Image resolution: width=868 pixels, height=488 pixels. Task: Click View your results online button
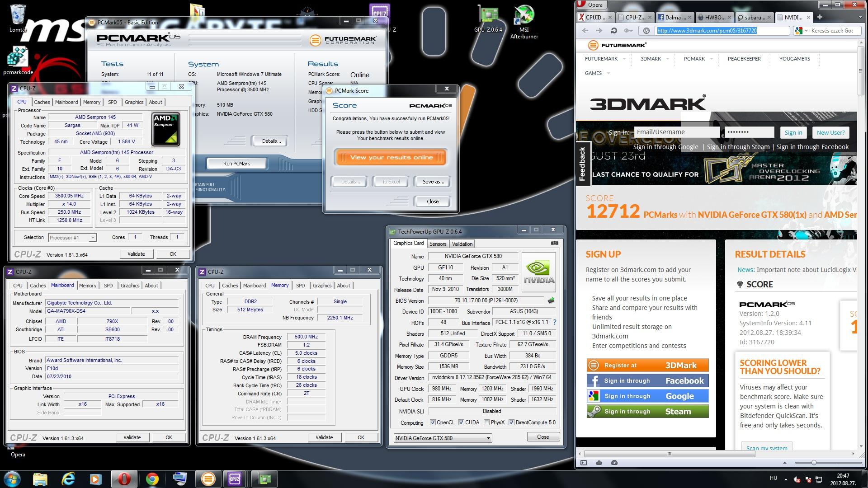(x=391, y=157)
